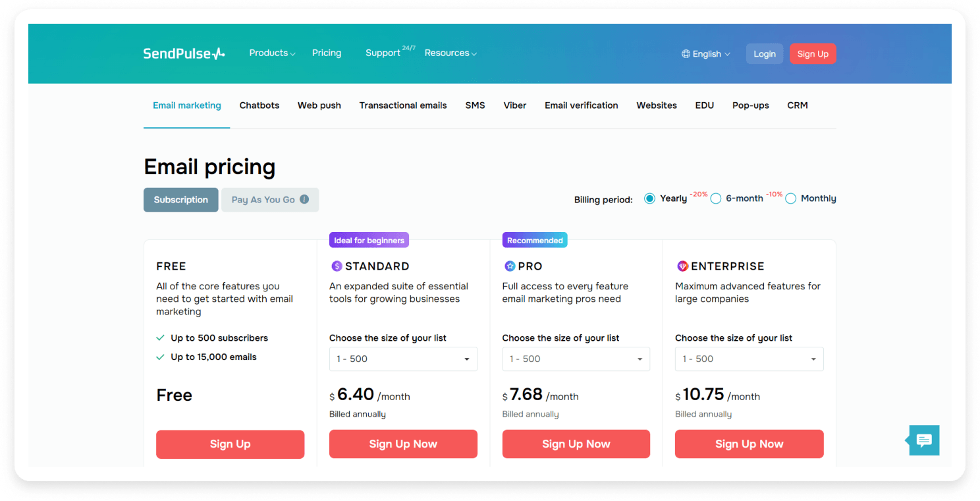Open Standard plan list size dropdown
The image size is (980, 501).
pos(403,359)
